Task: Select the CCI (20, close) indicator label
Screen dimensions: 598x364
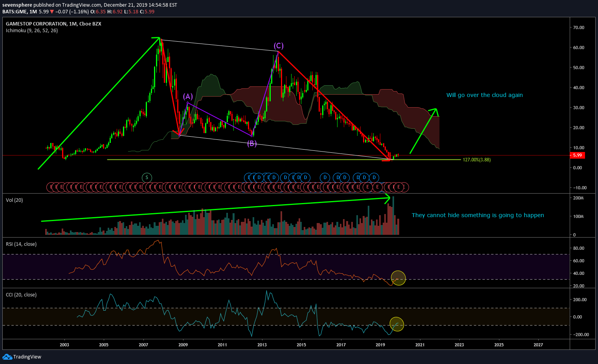Action: [21, 295]
